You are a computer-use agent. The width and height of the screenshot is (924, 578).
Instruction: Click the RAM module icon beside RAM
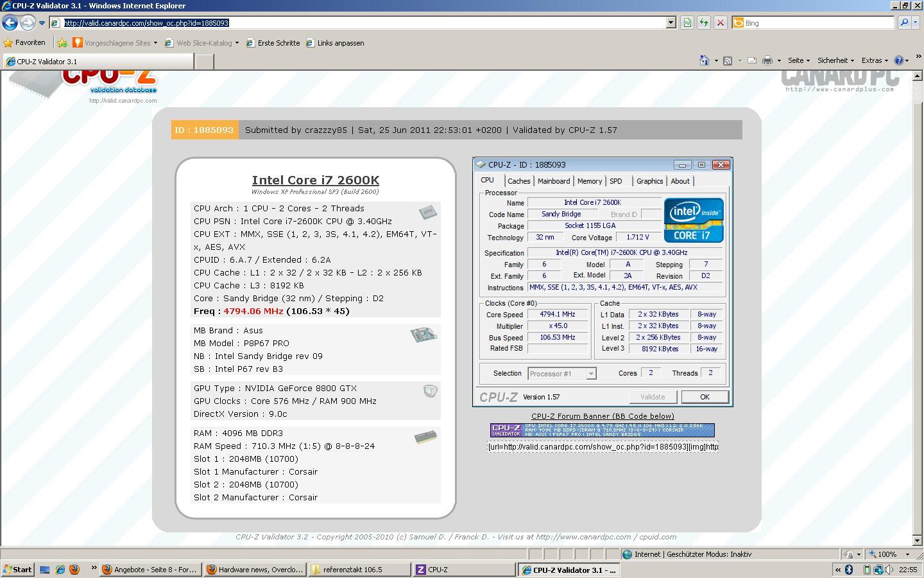[x=426, y=438]
